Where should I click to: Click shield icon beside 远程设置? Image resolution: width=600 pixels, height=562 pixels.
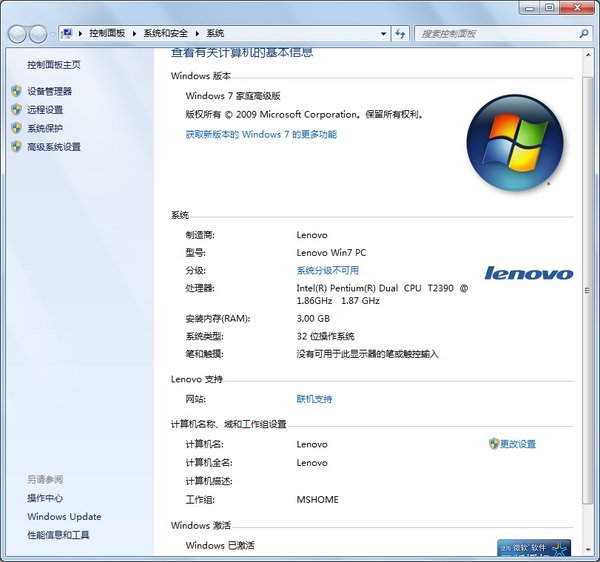16,110
